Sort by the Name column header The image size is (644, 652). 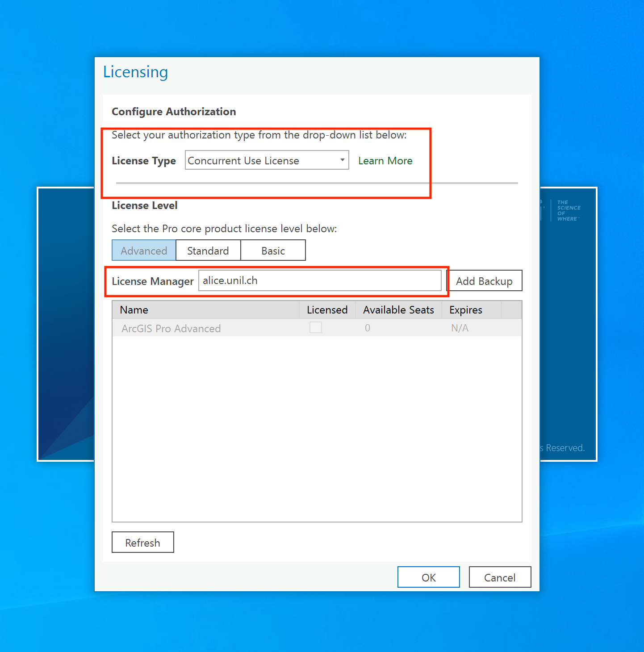[x=205, y=310]
